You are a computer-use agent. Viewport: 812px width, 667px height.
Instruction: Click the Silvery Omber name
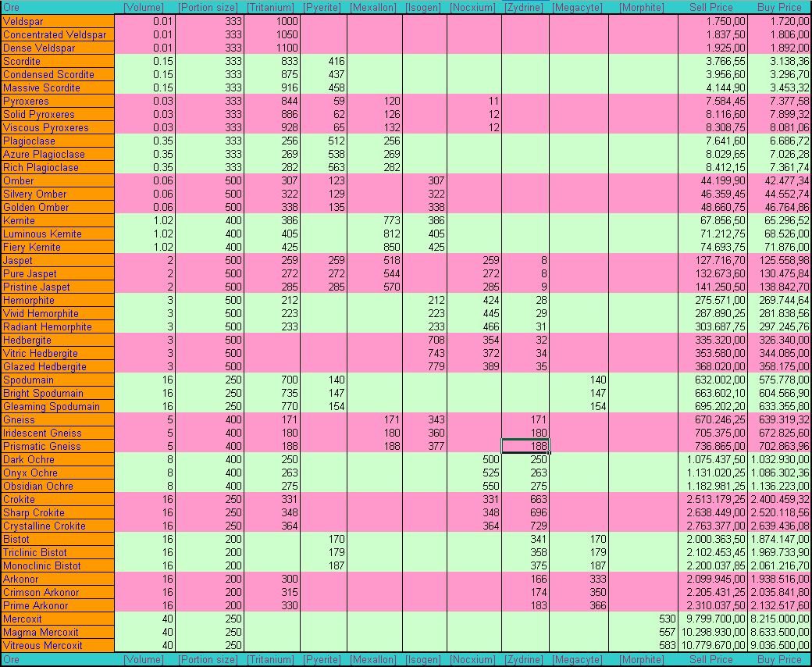point(57,194)
